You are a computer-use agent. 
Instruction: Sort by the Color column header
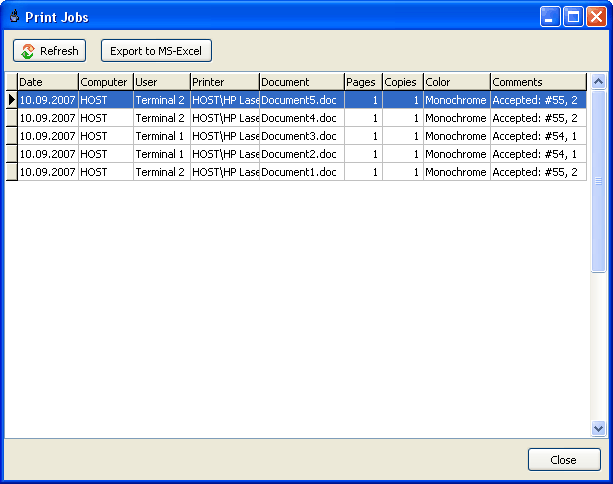[456, 82]
